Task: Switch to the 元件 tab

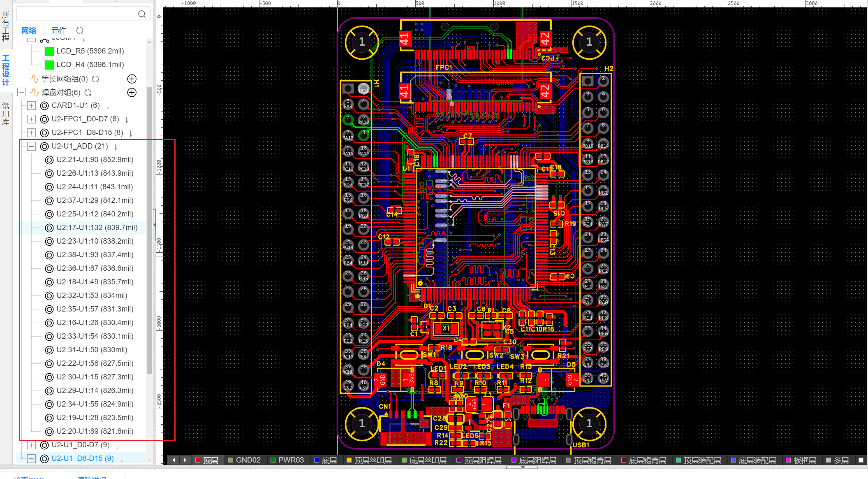Action: click(58, 30)
